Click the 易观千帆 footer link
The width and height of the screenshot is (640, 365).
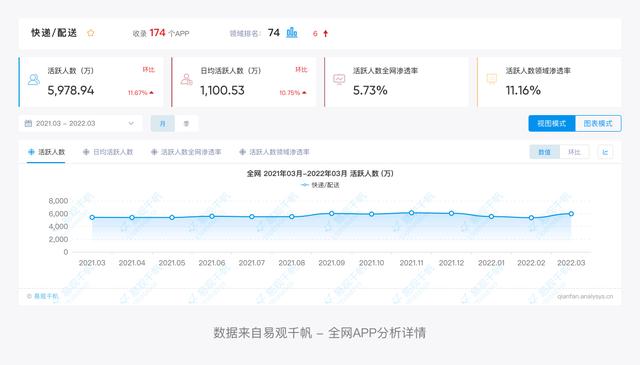click(x=46, y=296)
